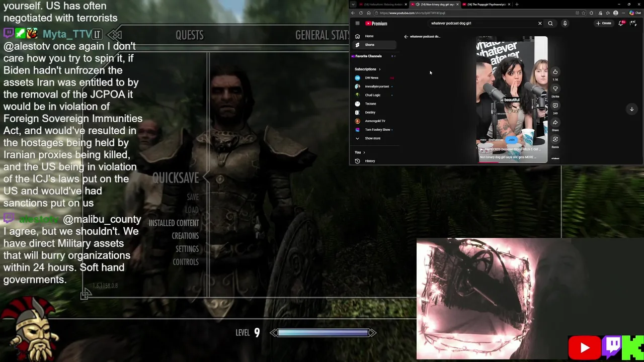Open browser settings and more menu
The width and height of the screenshot is (644, 362).
[x=623, y=13]
